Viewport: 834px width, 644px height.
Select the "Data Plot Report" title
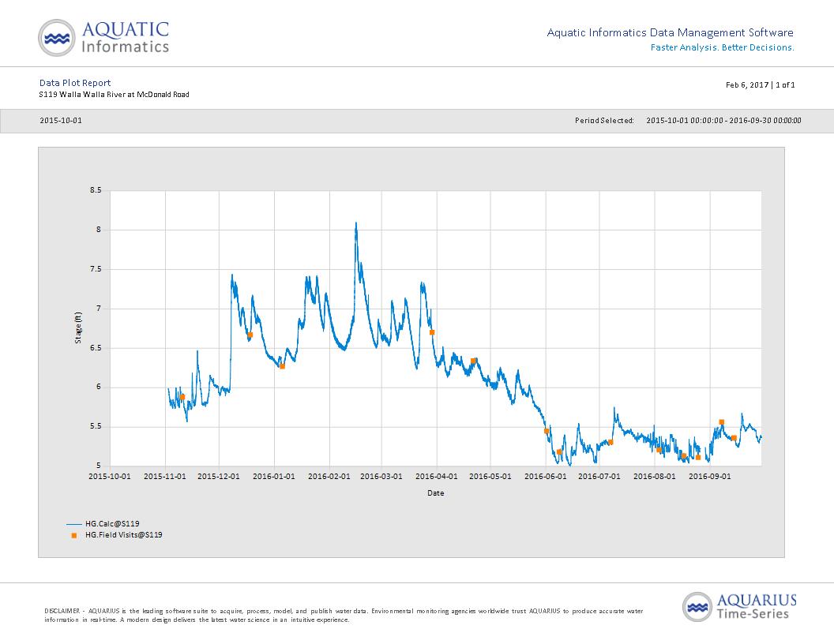pos(75,83)
